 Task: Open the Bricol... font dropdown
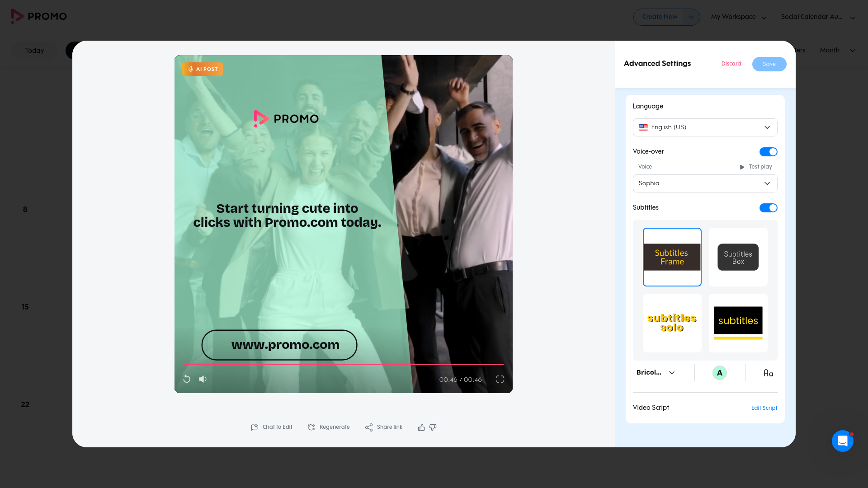click(x=656, y=373)
